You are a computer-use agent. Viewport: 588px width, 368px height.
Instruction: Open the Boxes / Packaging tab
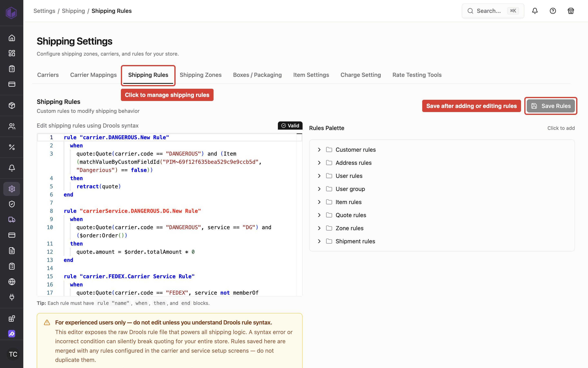[257, 75]
